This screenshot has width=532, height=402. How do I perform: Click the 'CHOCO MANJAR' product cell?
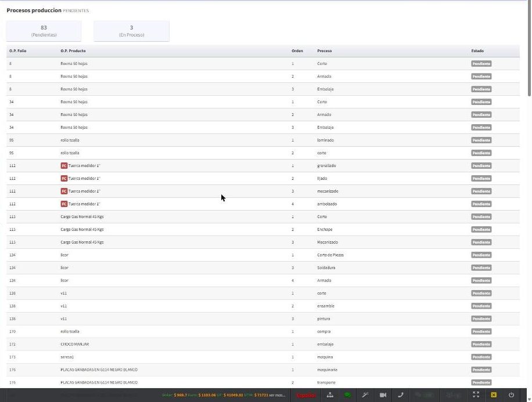click(x=75, y=345)
